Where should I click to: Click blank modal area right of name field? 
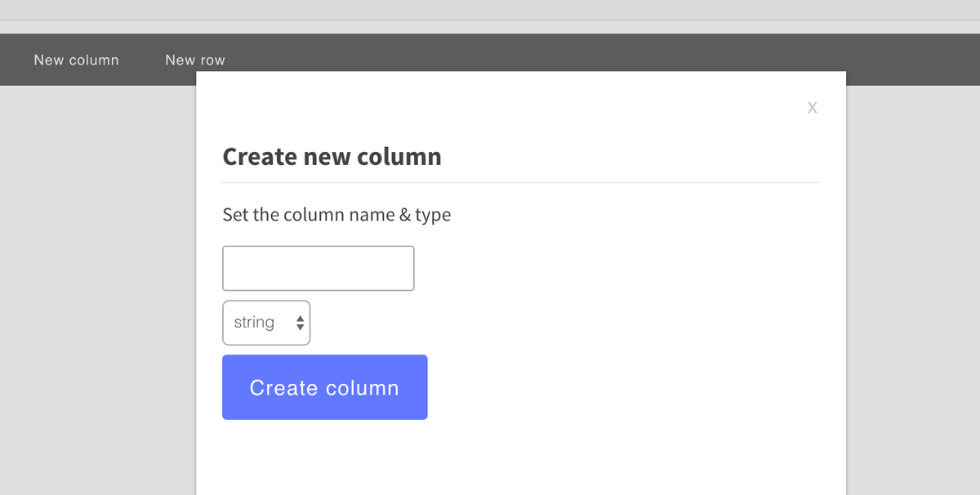tap(612, 268)
